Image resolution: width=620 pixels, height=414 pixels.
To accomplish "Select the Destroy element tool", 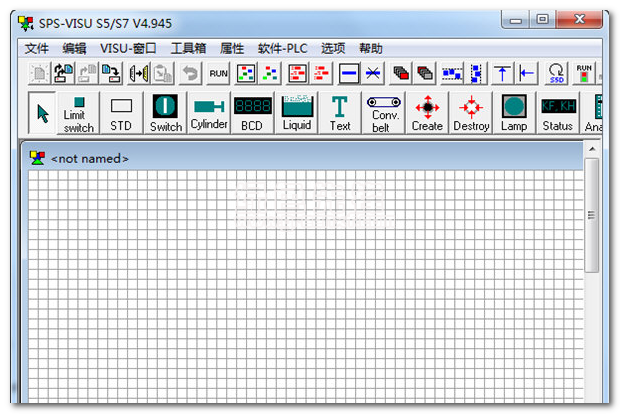I will [x=471, y=113].
